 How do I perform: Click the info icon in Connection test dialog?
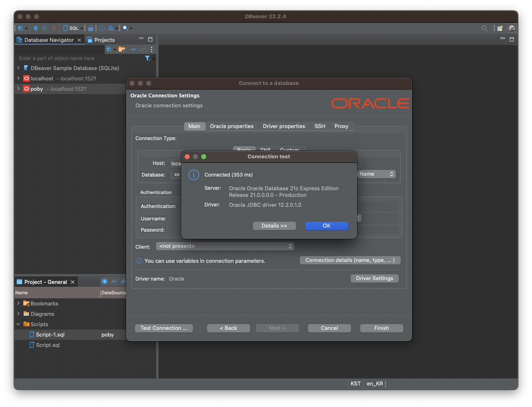[x=194, y=175]
